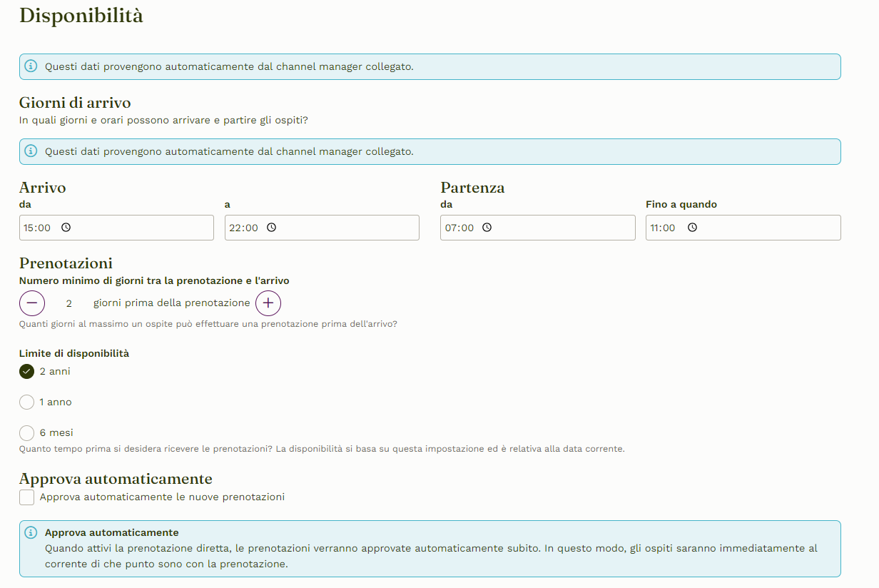
Task: Decrease minimum days with the minus button
Action: click(x=32, y=303)
